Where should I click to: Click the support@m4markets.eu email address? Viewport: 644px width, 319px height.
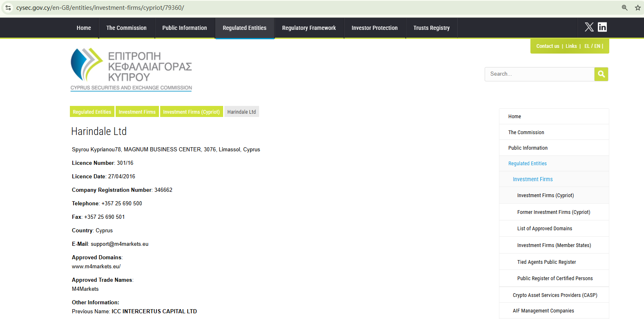119,244
